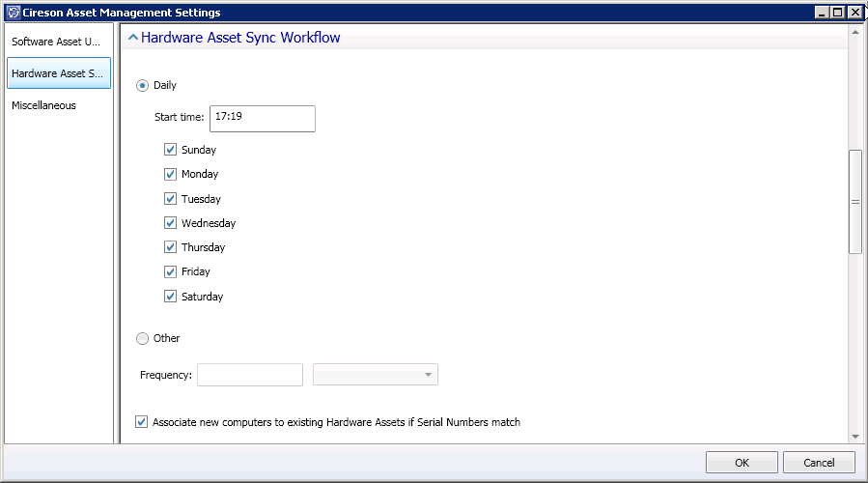
Task: Collapse the Hardware Asset Sync Workflow section
Action: (133, 39)
